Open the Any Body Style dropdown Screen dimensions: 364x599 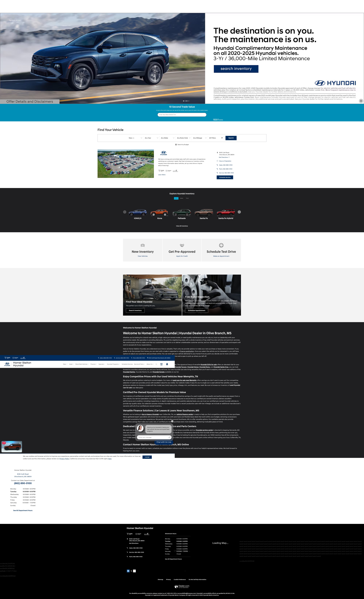tap(184, 138)
